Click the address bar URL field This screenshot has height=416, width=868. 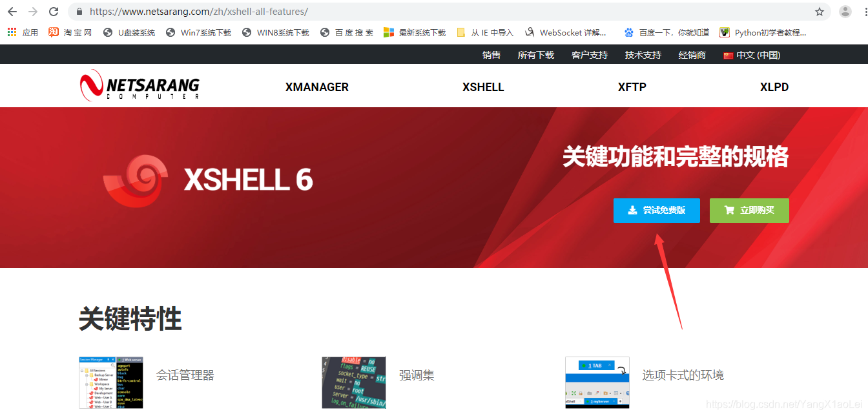(449, 12)
